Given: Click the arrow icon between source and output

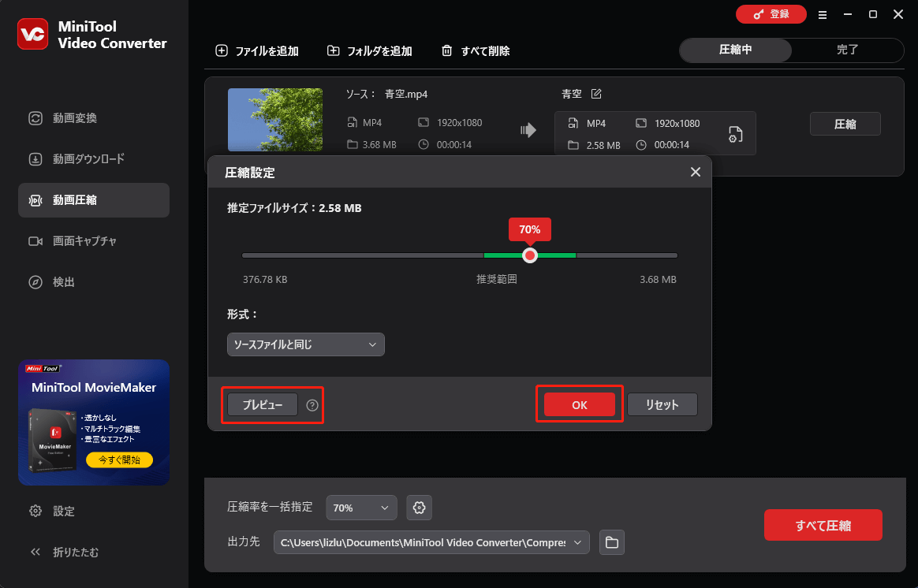Looking at the screenshot, I should coord(528,130).
